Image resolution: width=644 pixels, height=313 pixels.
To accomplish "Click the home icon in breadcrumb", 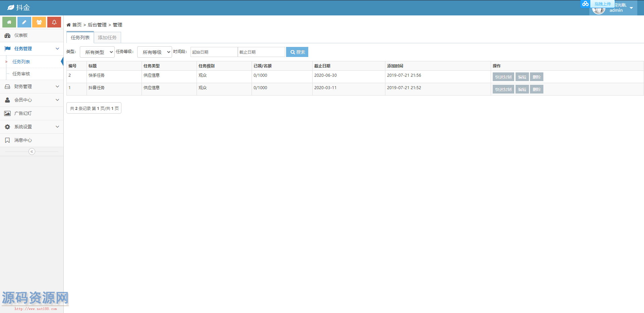I will pos(69,25).
